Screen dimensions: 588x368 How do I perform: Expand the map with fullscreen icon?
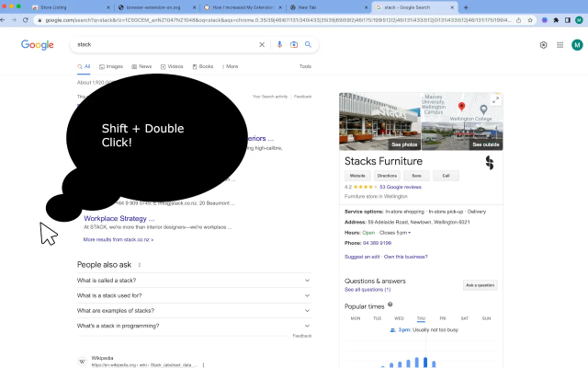coord(496,99)
